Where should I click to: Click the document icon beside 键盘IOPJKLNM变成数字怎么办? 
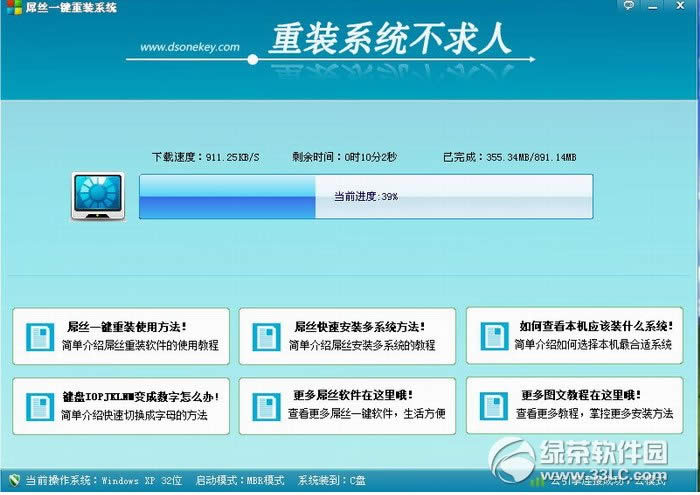coord(39,405)
